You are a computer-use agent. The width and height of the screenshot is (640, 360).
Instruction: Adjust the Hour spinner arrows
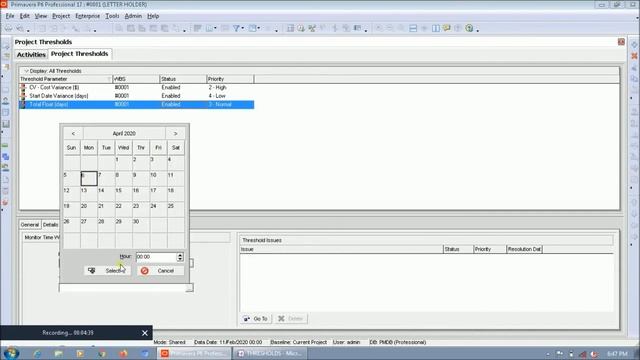180,257
